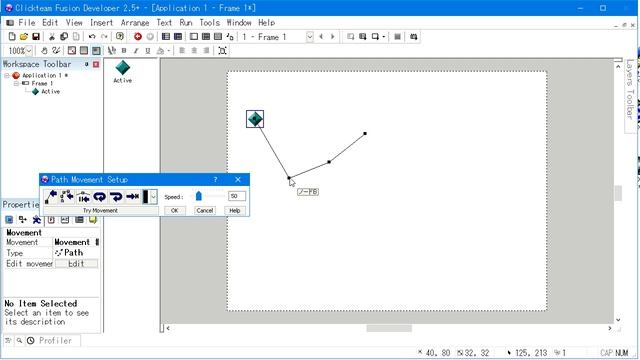
Task: Click the Speed slider handle
Action: [198, 196]
